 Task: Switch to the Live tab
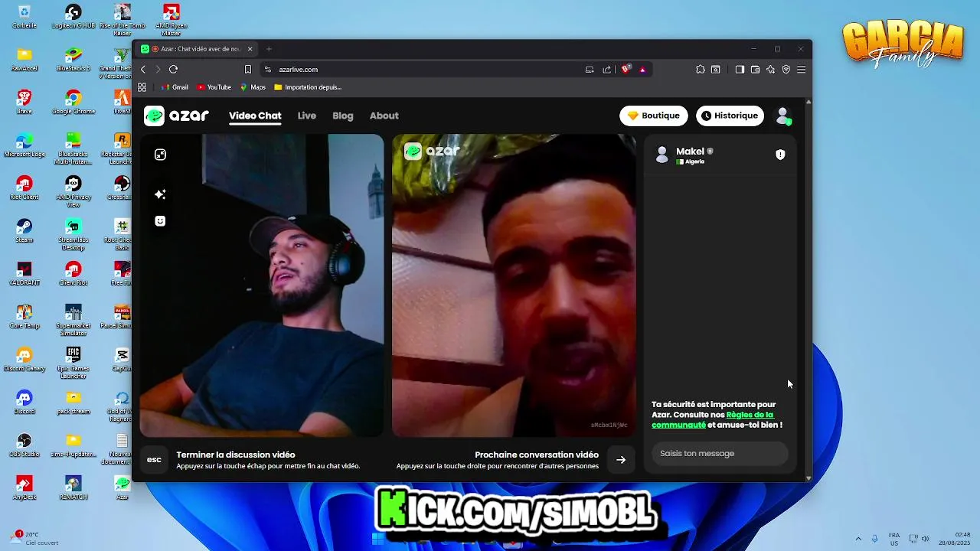pyautogui.click(x=306, y=116)
